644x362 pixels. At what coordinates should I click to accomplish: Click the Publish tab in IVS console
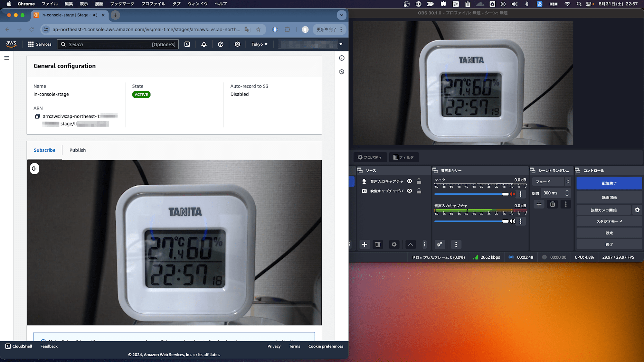(x=77, y=150)
